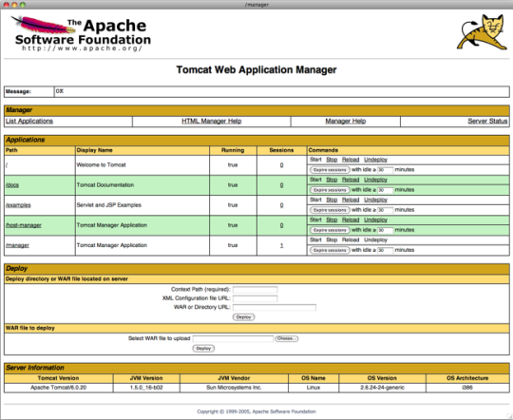Viewport: 513px width, 420px height.
Task: Click the OK message text
Action: (60, 91)
